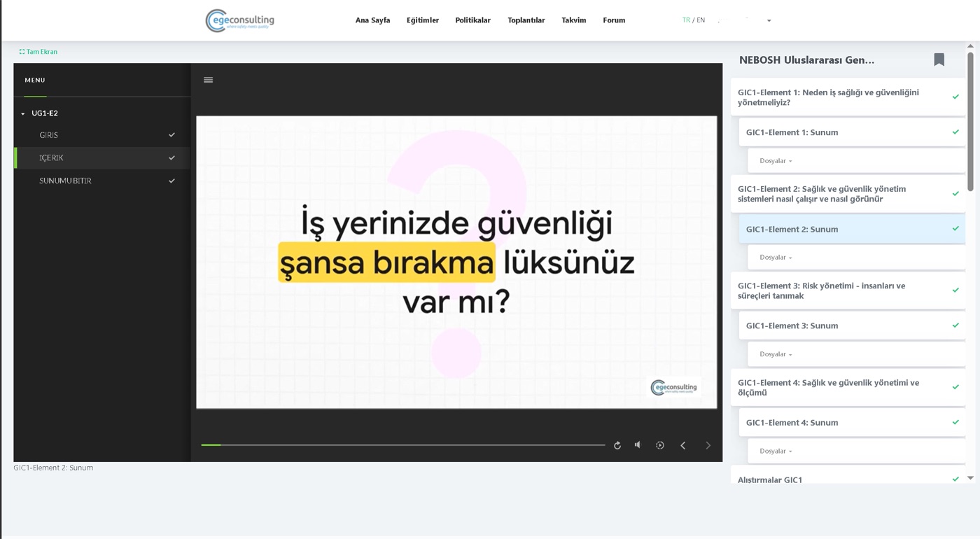Open the playback speed settings icon
The width and height of the screenshot is (980, 539).
coord(659,445)
